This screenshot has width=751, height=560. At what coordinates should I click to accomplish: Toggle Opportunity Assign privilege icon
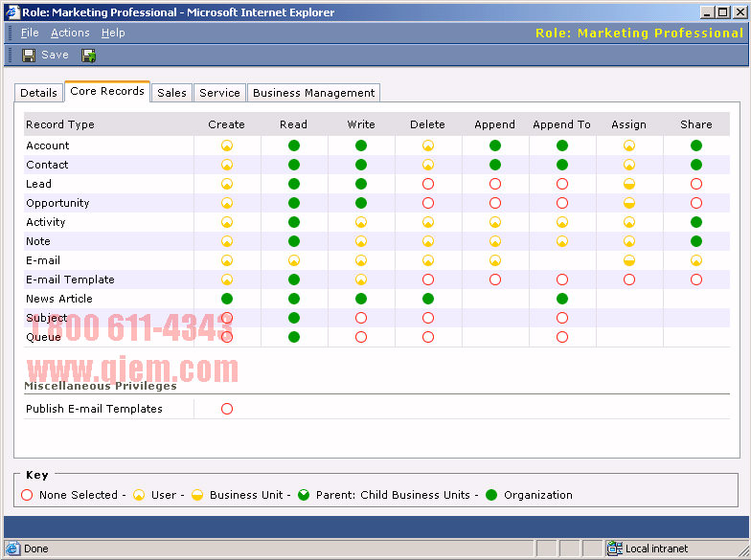[629, 203]
